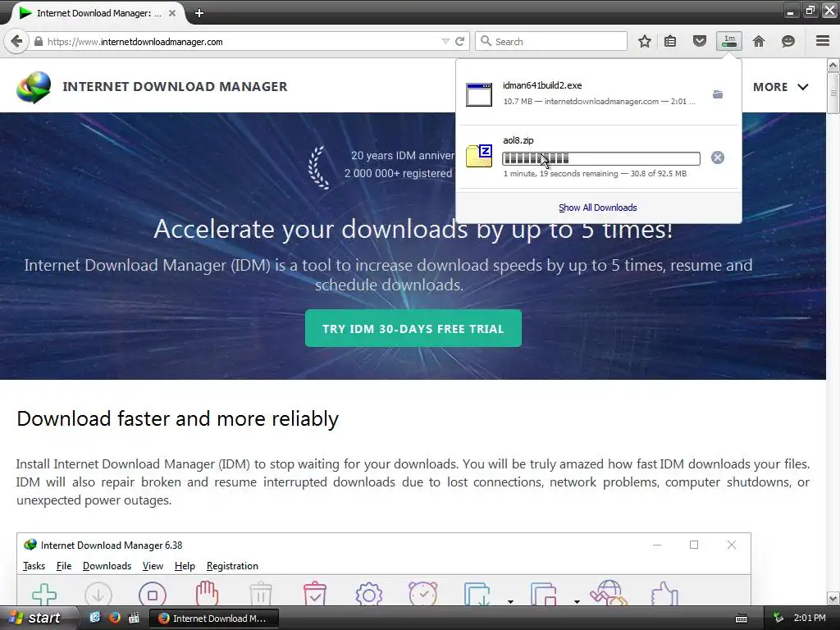This screenshot has height=630, width=840.
Task: Click the Delete Completed checkmark bin icon
Action: (x=315, y=594)
